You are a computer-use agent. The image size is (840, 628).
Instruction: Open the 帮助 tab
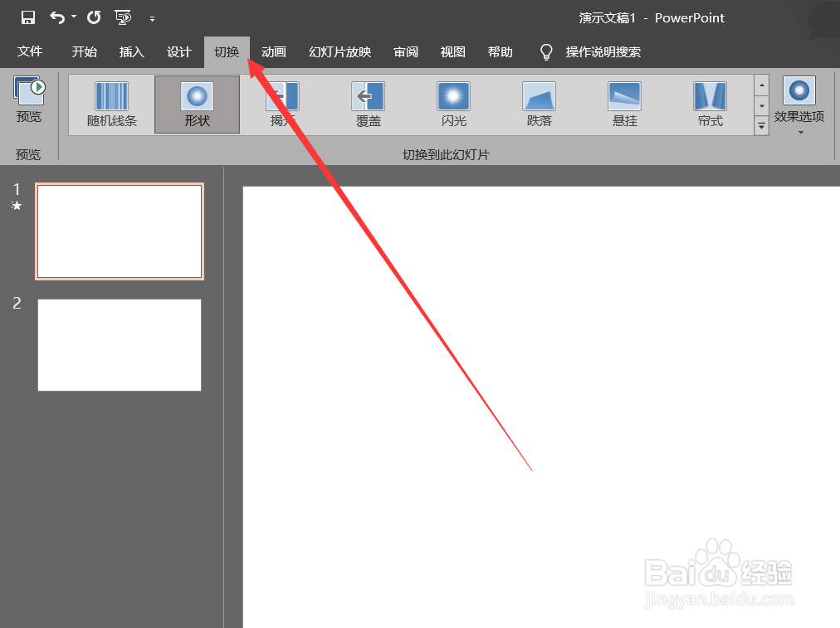[x=501, y=52]
